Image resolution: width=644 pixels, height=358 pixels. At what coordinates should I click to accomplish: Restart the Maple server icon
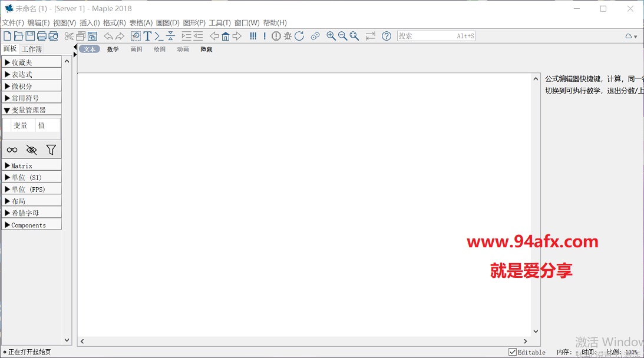tap(299, 36)
